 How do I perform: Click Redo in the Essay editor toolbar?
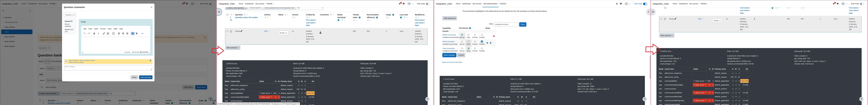click(89, 33)
